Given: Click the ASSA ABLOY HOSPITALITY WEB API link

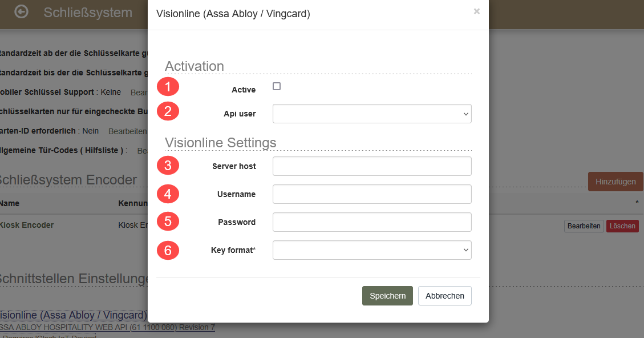Looking at the screenshot, I should 107,327.
